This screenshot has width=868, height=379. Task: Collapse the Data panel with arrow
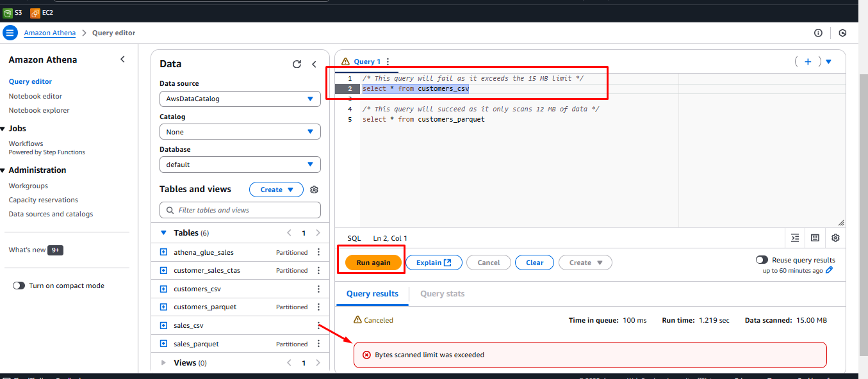click(x=314, y=64)
